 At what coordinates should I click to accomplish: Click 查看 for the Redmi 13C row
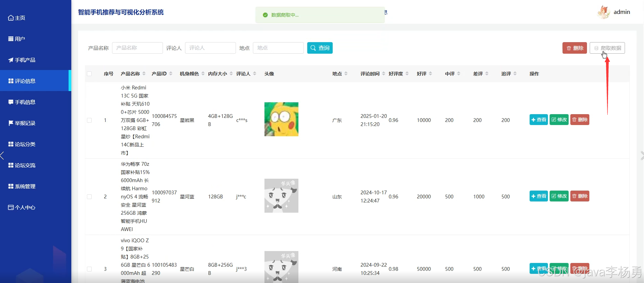point(539,120)
